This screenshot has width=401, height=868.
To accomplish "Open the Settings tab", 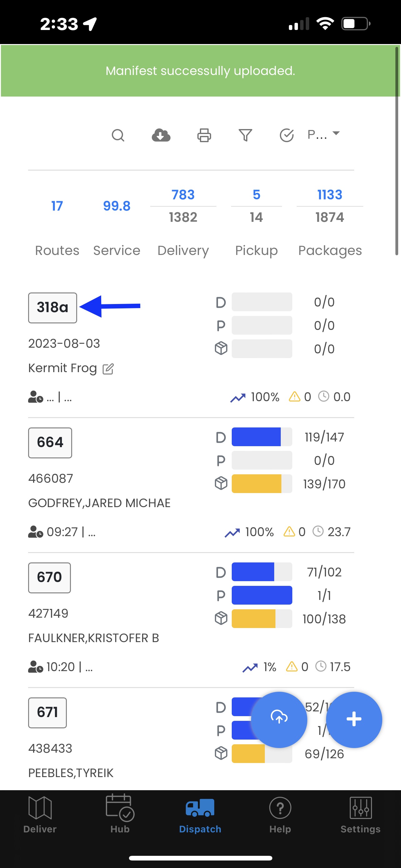I will (361, 814).
